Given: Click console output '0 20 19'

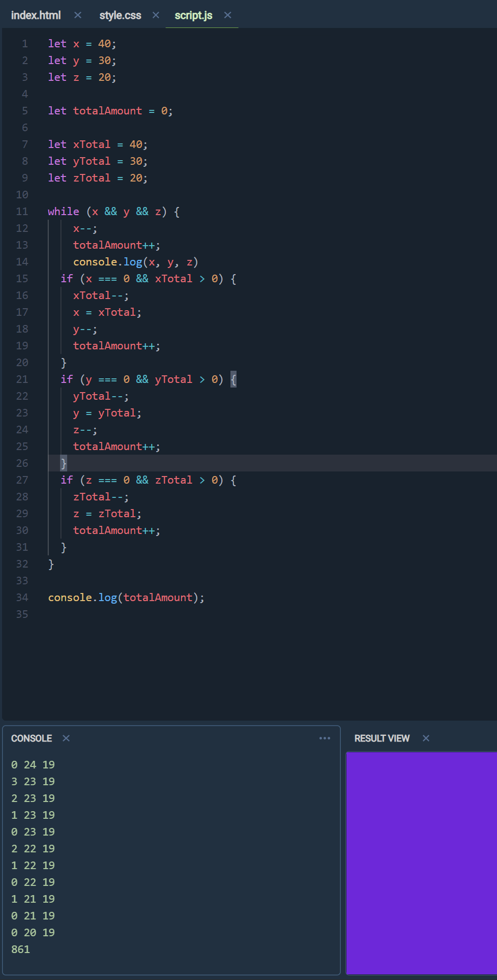Looking at the screenshot, I should [x=33, y=933].
